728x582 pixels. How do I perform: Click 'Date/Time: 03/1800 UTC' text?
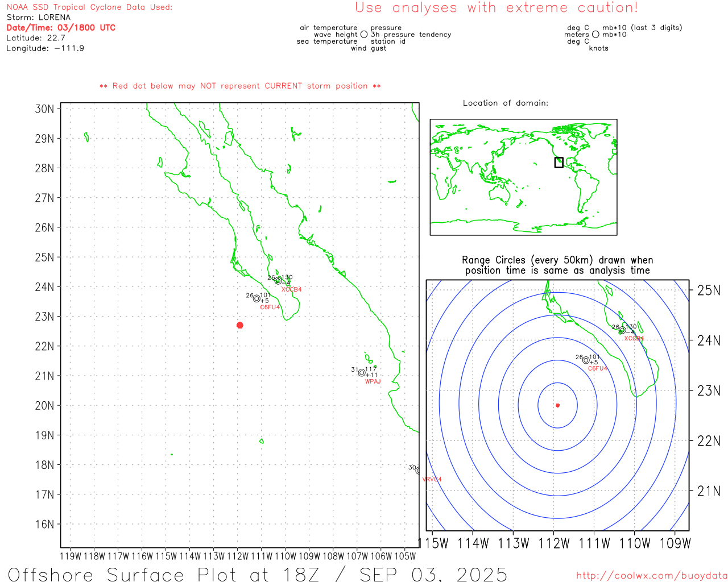click(x=61, y=28)
